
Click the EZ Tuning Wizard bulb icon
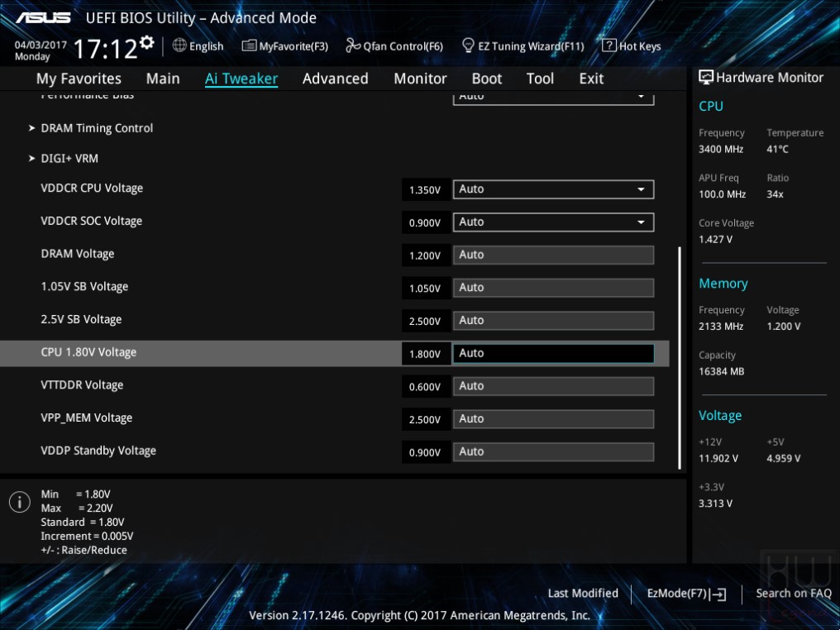[x=468, y=45]
